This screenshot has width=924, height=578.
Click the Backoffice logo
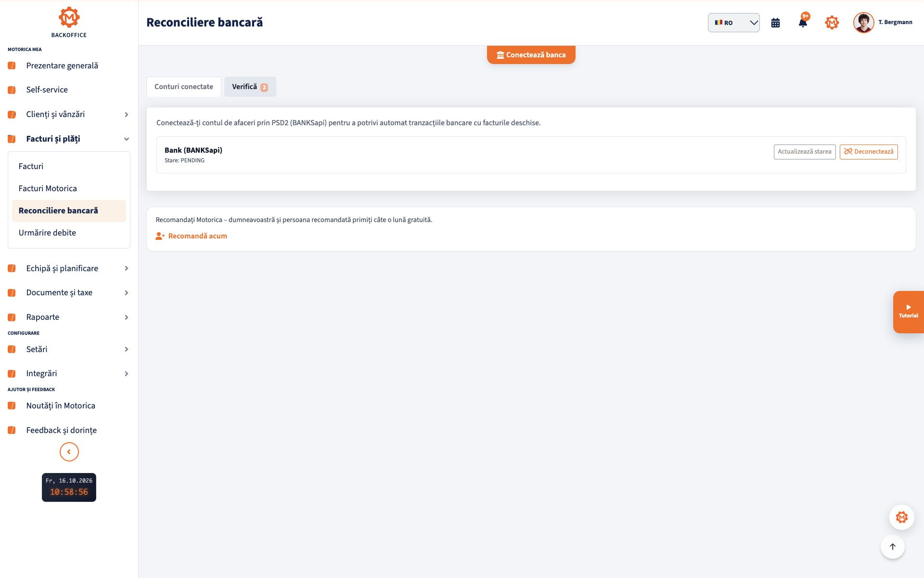click(69, 22)
